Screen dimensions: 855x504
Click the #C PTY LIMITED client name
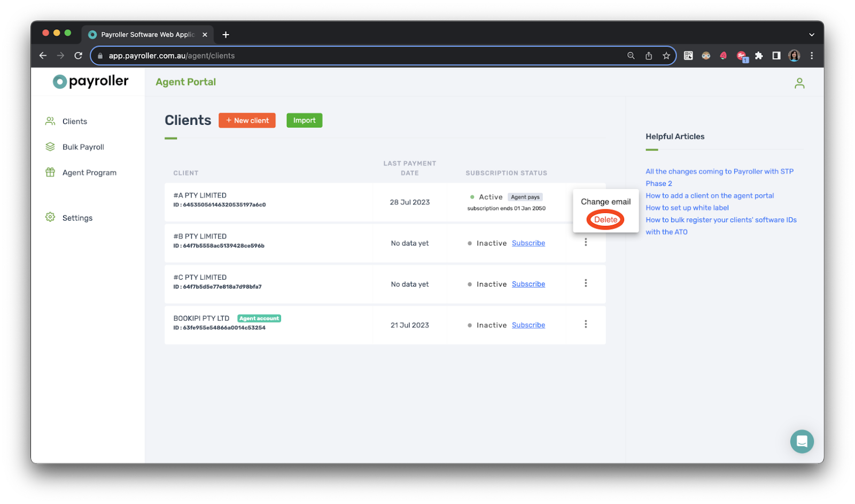pyautogui.click(x=200, y=278)
